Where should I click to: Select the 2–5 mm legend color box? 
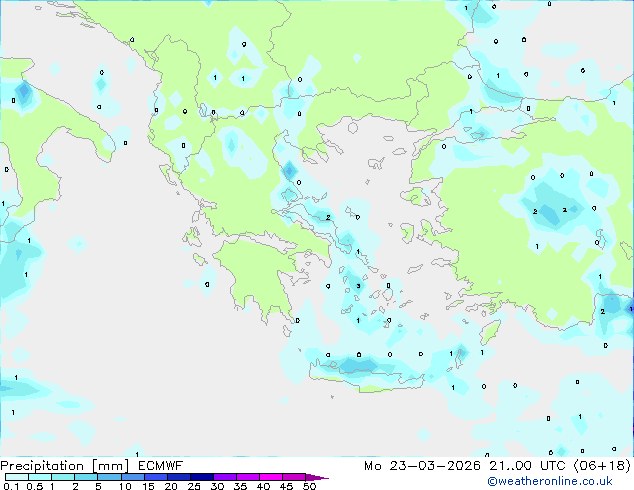[86, 477]
